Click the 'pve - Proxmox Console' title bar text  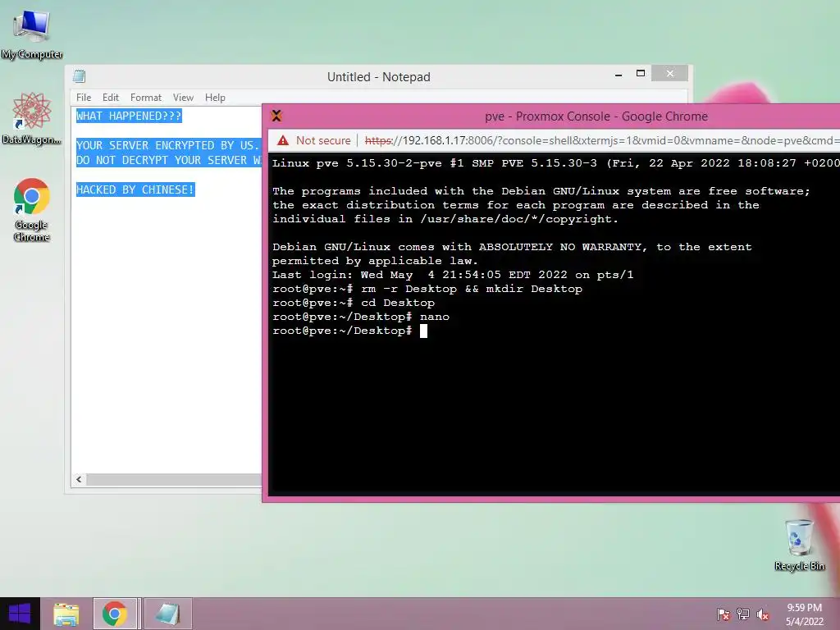pos(596,116)
